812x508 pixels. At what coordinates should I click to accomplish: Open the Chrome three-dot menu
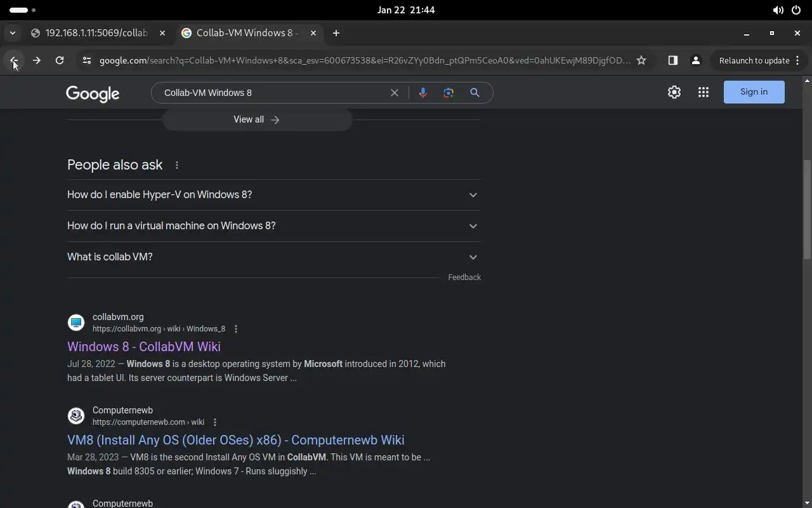tap(797, 60)
